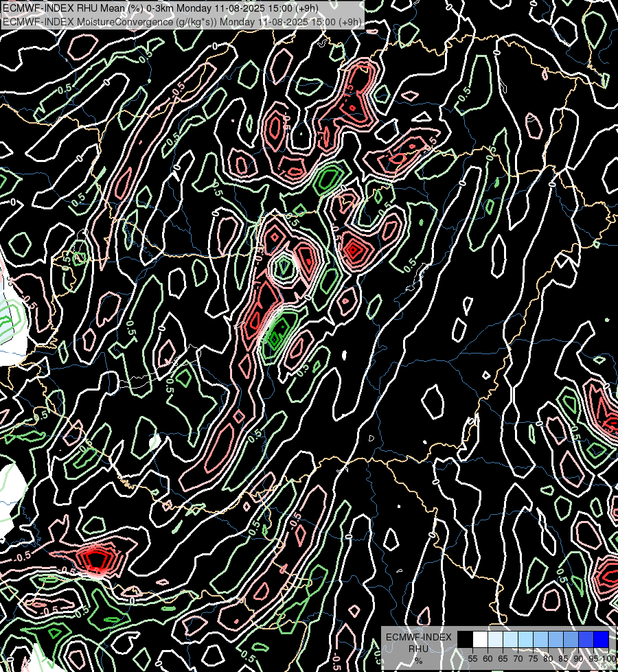Pick the deep blue 95–100% legend swatch
Viewport: 618px width, 672px height.
[x=602, y=639]
